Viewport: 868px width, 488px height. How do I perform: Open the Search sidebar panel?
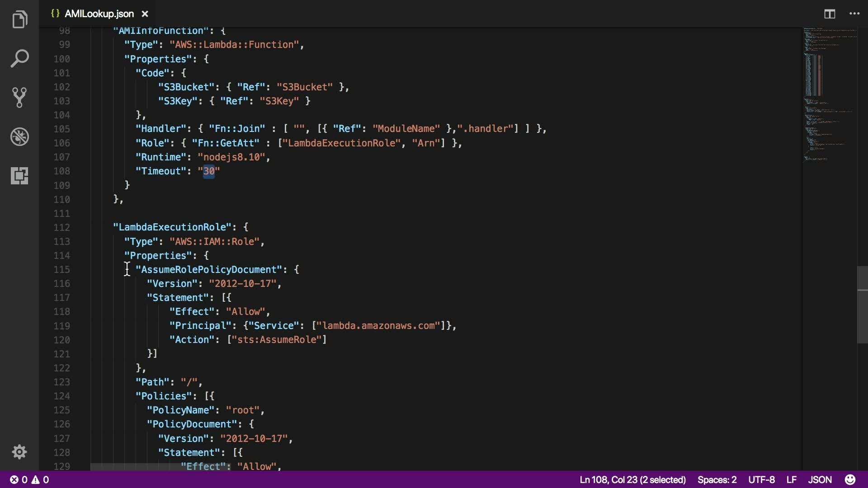click(19, 59)
